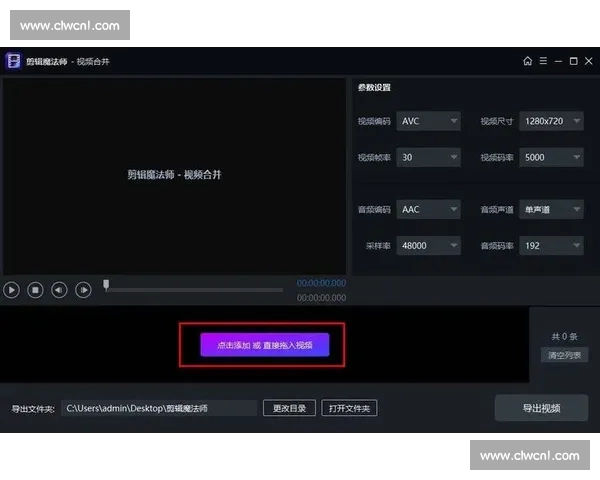Click the 采样率 label

pos(378,246)
